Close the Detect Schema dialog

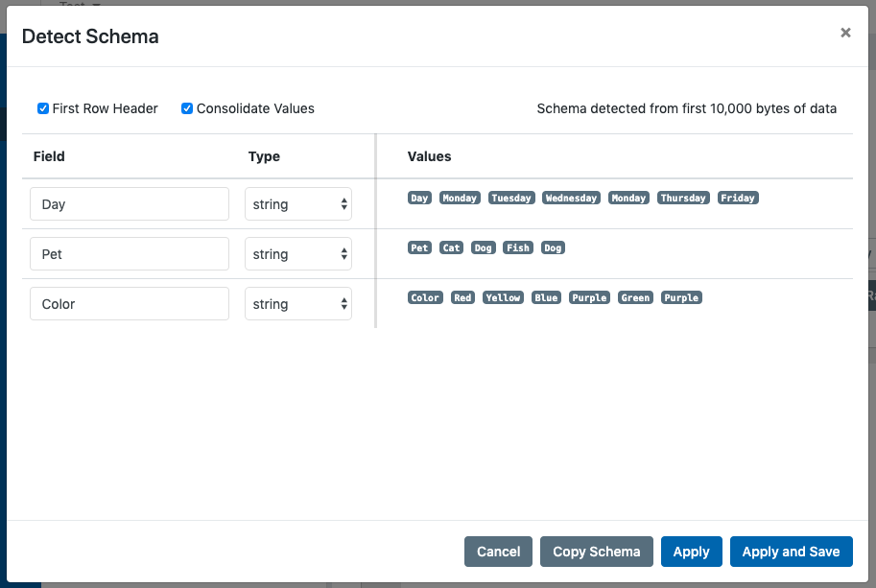[845, 32]
